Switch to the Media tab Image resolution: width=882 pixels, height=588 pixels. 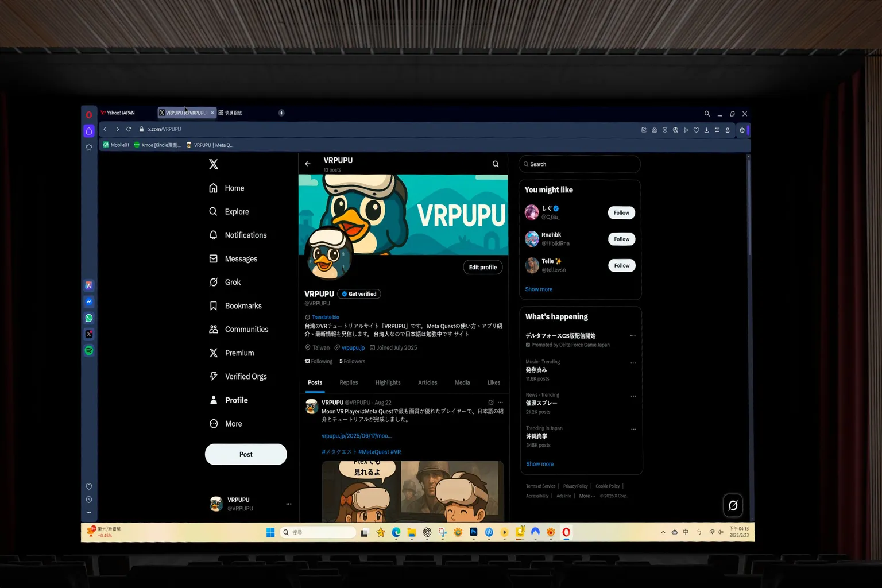(x=462, y=382)
